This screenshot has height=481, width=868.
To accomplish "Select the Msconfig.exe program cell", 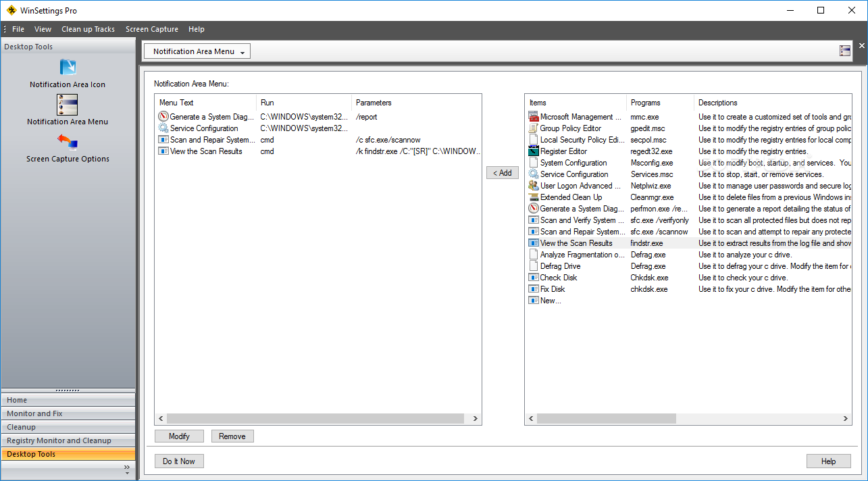I will click(652, 163).
